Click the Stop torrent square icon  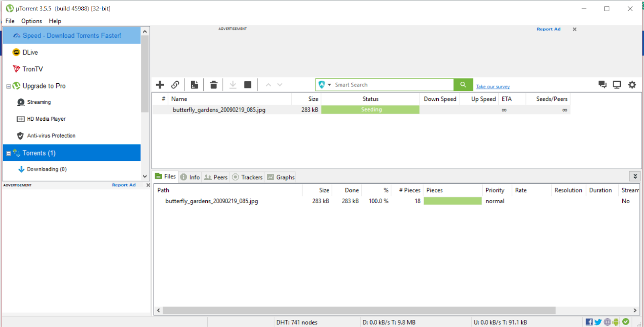click(x=248, y=85)
